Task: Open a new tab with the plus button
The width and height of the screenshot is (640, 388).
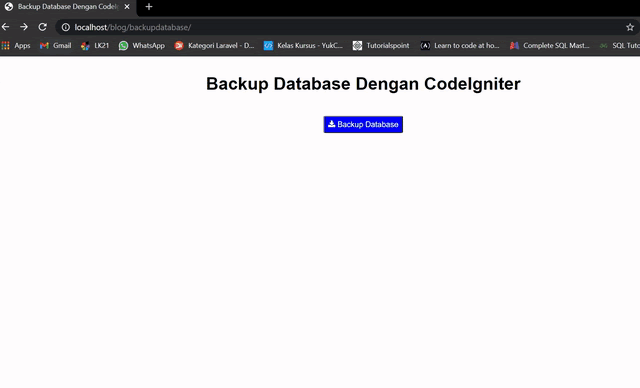Action: tap(149, 7)
